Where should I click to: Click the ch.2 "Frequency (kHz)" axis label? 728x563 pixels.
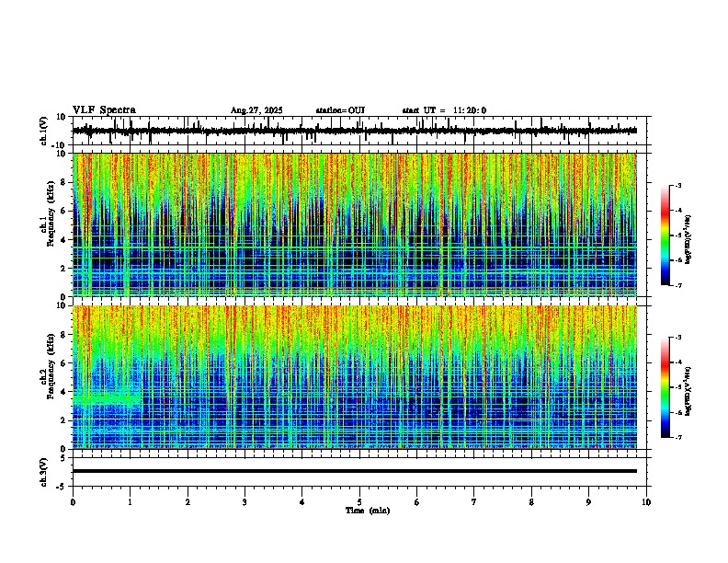click(51, 366)
